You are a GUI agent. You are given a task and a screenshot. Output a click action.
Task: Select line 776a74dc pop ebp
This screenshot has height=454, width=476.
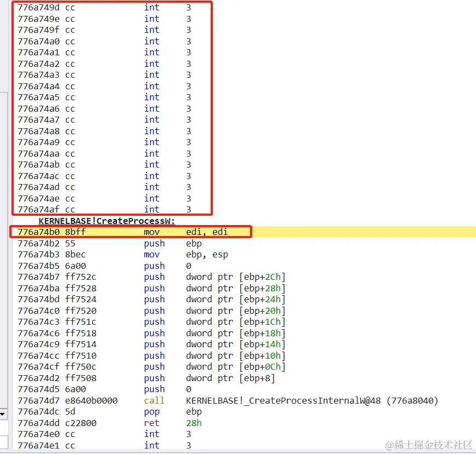(x=109, y=411)
